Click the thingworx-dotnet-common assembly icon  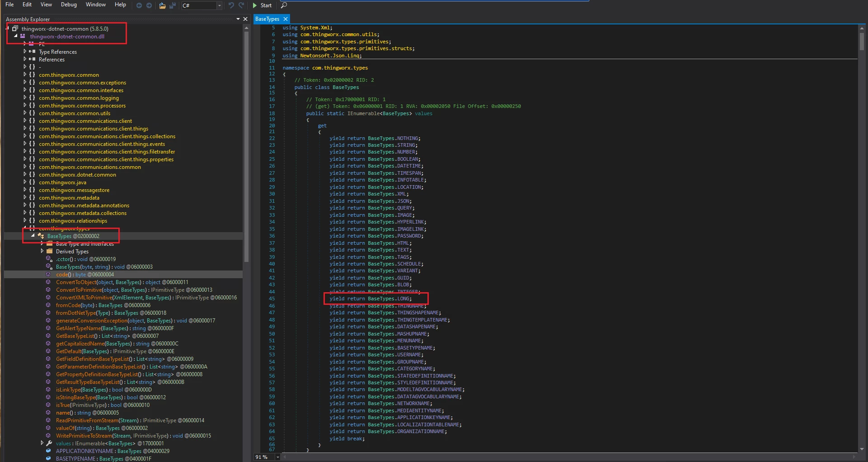[x=15, y=28]
